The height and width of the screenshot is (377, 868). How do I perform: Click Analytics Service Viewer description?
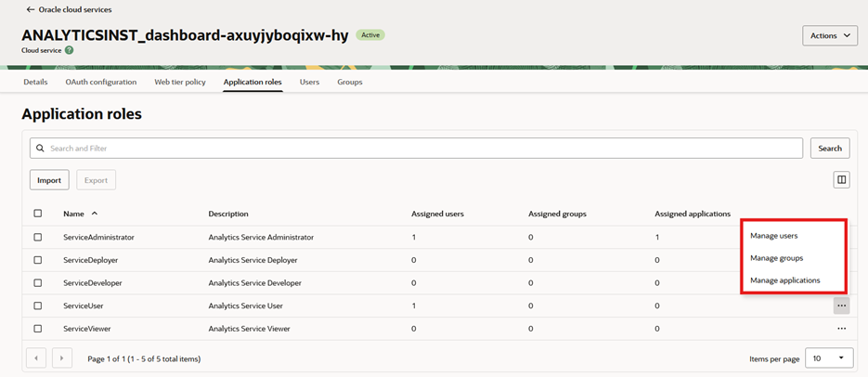(249, 329)
